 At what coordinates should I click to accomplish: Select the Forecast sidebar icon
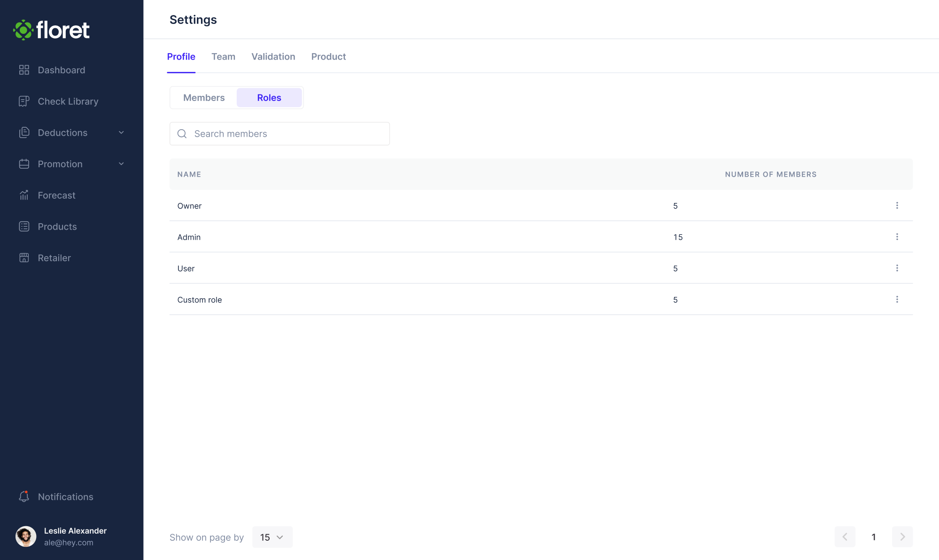pyautogui.click(x=24, y=195)
